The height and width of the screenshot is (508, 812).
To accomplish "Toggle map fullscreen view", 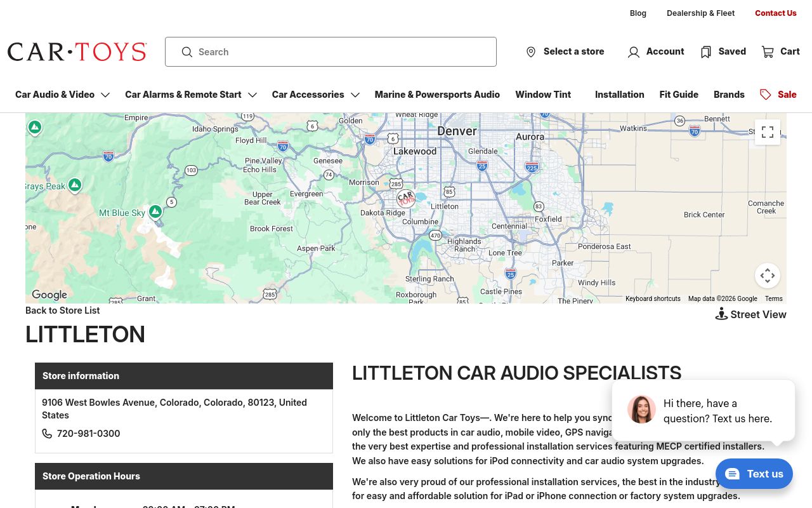I will coord(768,132).
